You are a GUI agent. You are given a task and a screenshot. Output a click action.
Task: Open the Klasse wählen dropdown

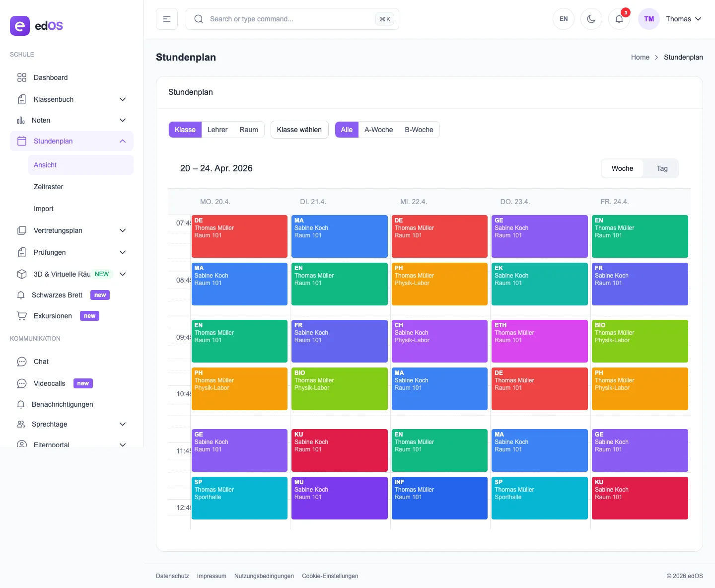(x=299, y=130)
